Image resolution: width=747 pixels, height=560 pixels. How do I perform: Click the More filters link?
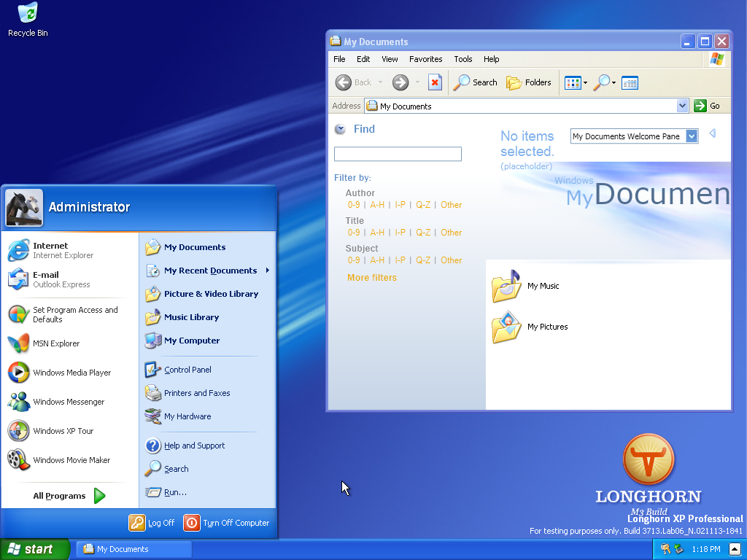click(x=372, y=278)
